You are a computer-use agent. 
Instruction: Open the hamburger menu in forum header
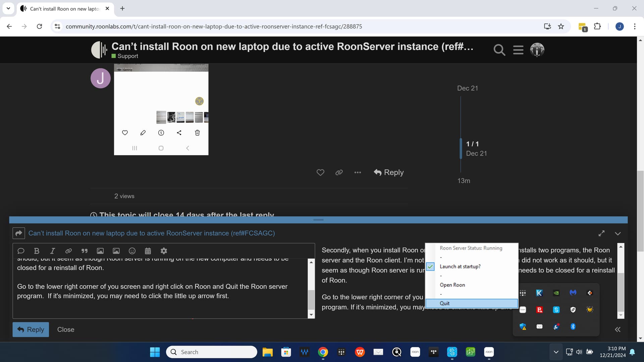point(518,50)
